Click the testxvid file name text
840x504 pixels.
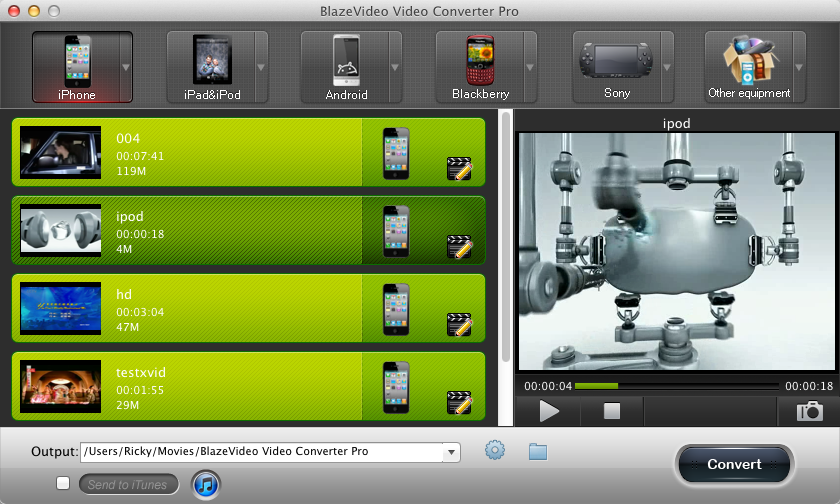coord(141,372)
